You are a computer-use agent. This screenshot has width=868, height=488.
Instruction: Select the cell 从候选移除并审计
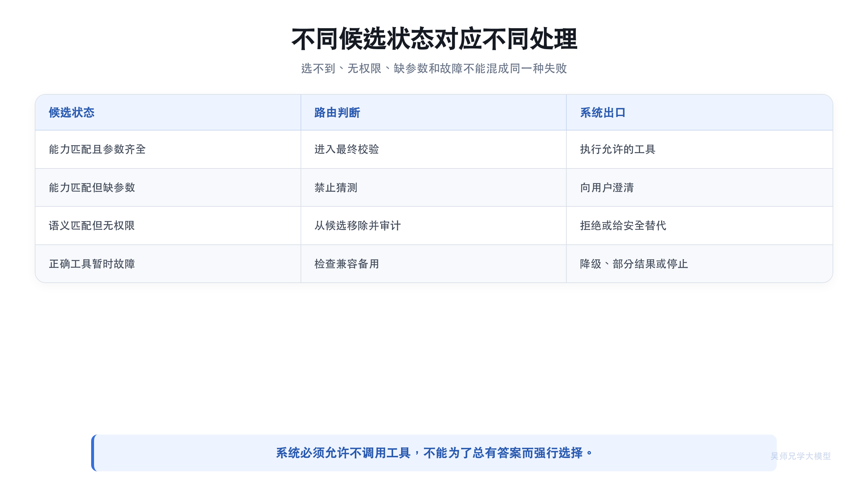[x=434, y=226]
